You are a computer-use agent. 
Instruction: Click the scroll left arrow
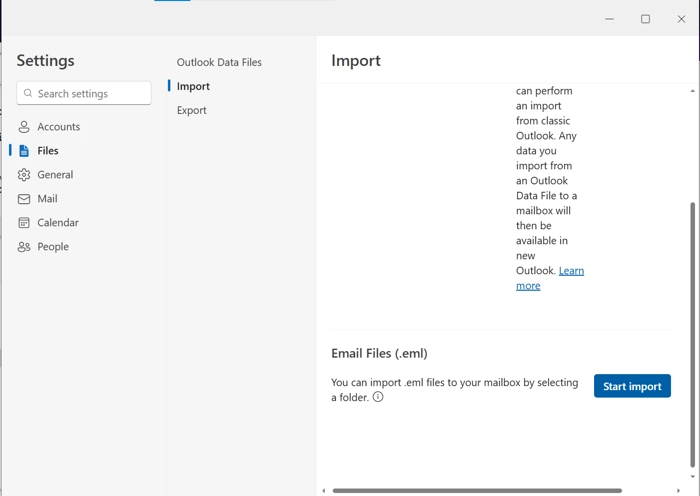tap(324, 491)
